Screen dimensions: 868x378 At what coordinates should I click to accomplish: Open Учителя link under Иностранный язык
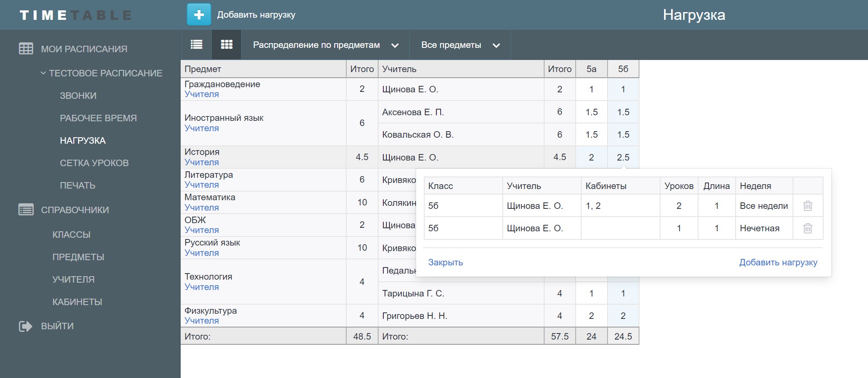pos(202,128)
